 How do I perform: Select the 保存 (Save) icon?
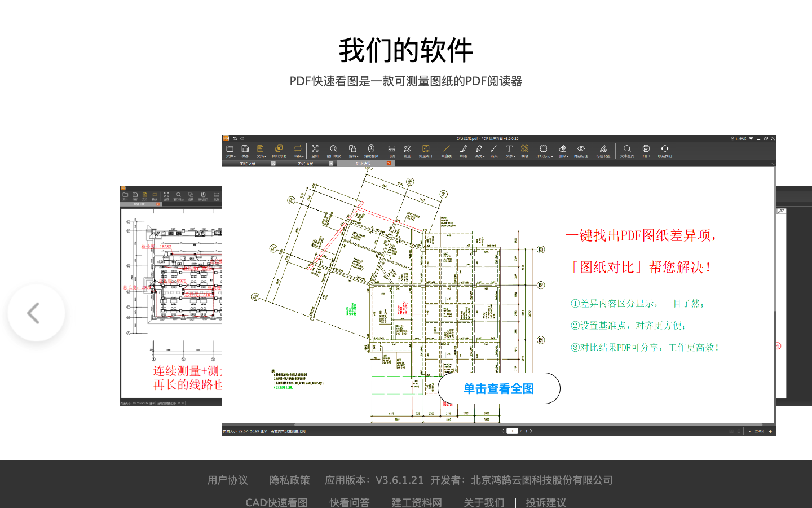pos(244,150)
